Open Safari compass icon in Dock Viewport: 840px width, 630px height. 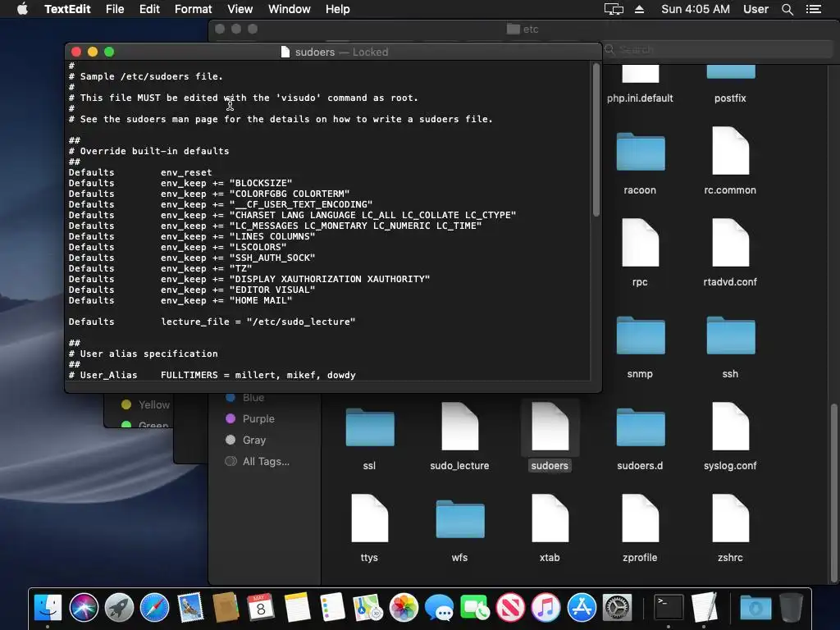(154, 608)
